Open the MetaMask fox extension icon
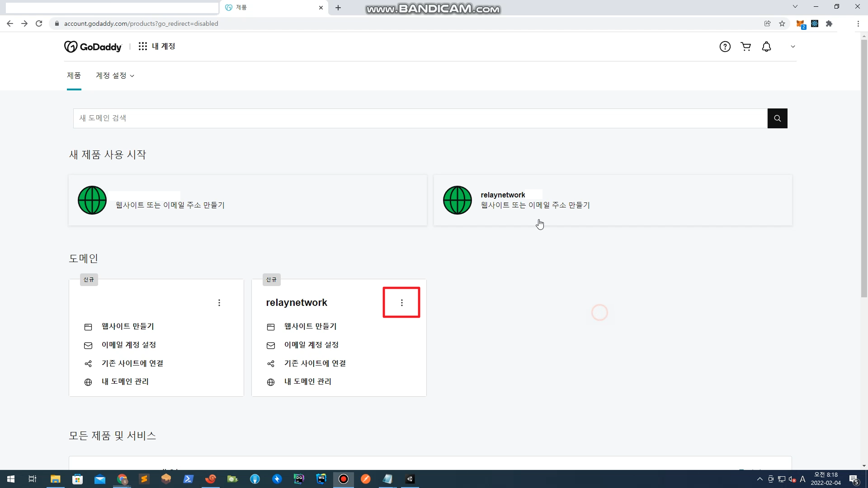868x488 pixels. coord(800,23)
